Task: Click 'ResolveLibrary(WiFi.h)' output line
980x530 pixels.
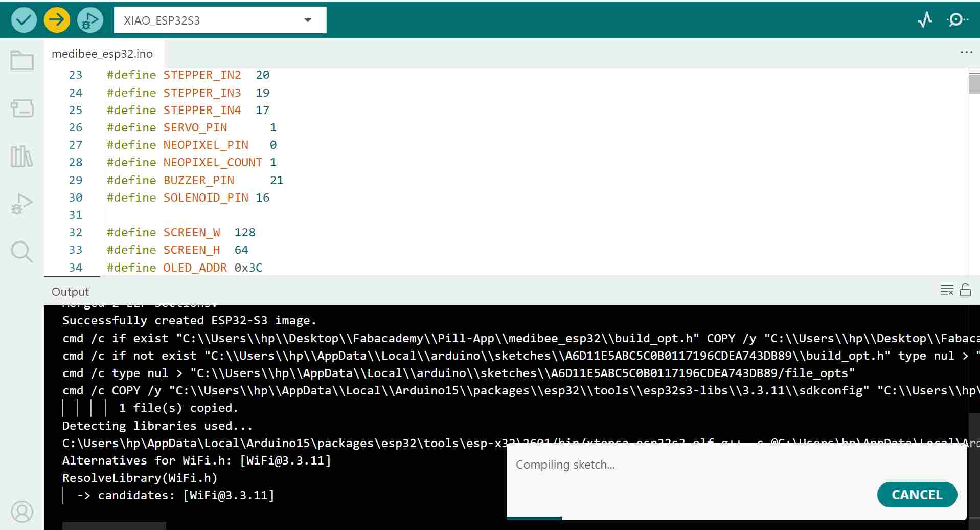Action: tap(140, 478)
